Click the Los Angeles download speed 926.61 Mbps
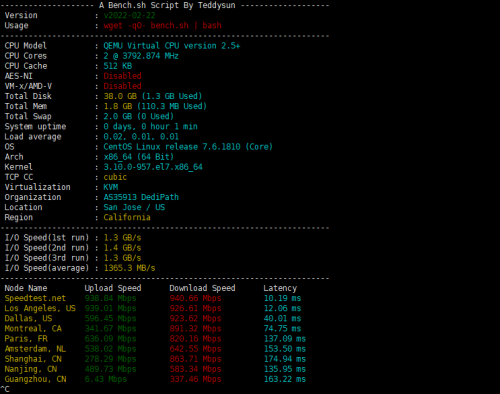Viewport: 500px width, 394px height. click(195, 308)
